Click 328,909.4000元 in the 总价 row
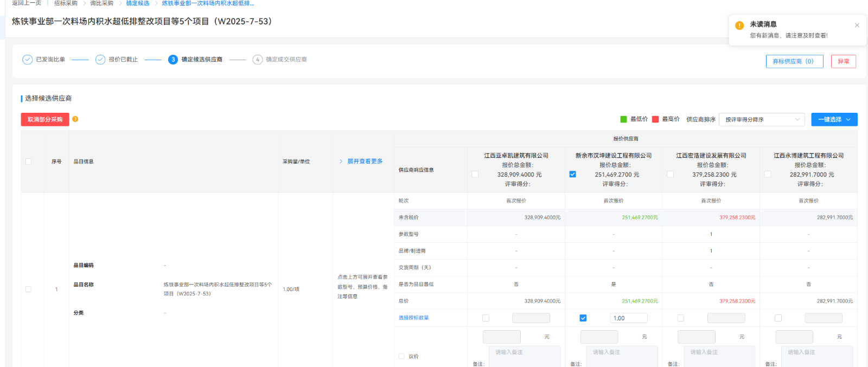Viewport: 868px width, 367px height. (542, 301)
